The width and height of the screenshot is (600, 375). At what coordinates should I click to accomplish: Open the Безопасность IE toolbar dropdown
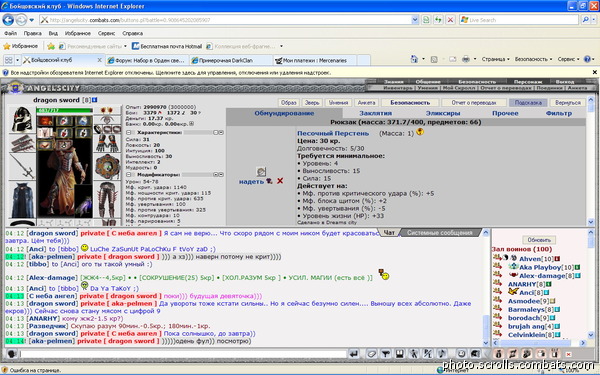pyautogui.click(x=533, y=59)
